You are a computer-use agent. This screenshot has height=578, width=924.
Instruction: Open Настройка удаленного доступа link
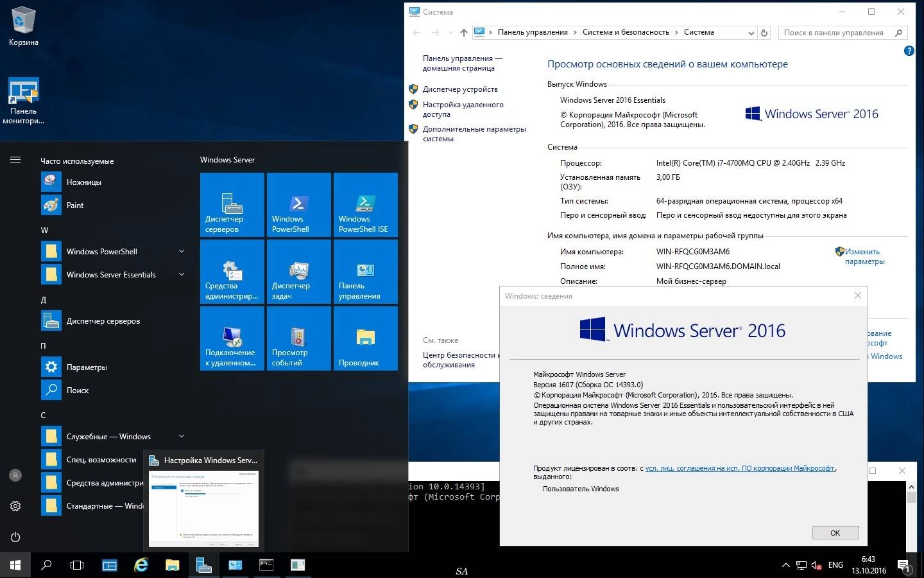(463, 109)
